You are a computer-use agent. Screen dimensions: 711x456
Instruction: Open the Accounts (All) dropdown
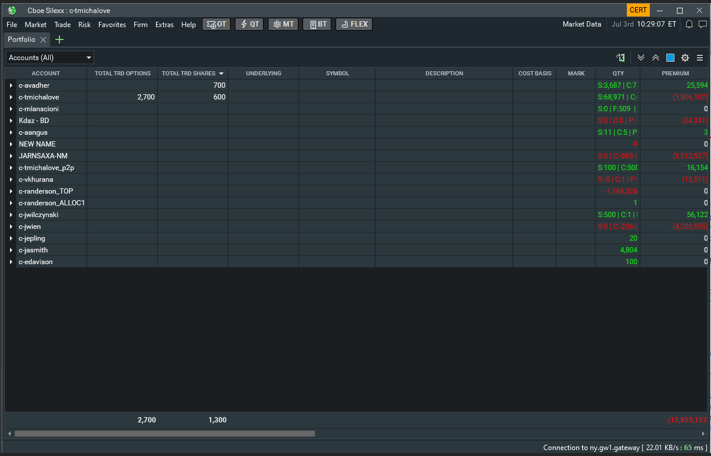click(50, 58)
